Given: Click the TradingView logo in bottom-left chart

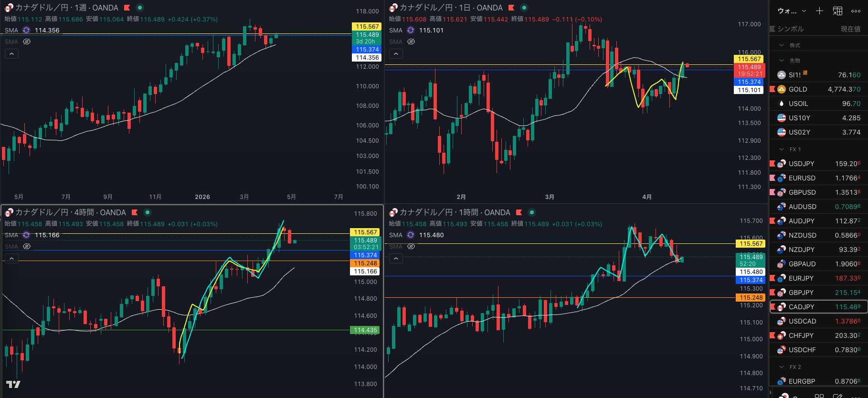Looking at the screenshot, I should [13, 384].
